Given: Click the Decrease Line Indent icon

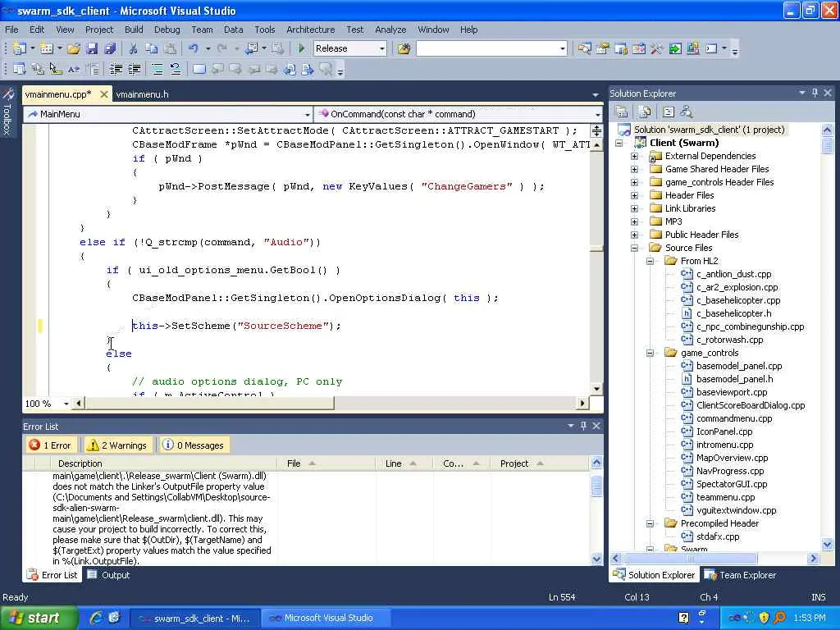Looking at the screenshot, I should tap(116, 69).
